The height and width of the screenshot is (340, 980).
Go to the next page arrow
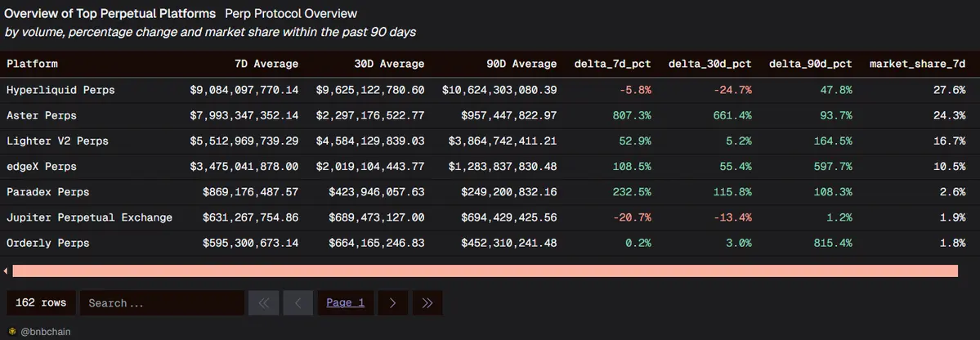(392, 302)
